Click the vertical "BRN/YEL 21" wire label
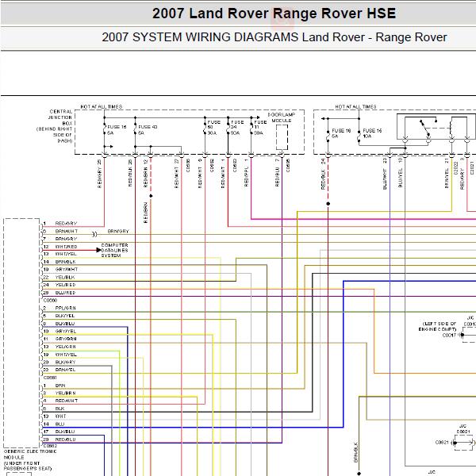The width and height of the screenshot is (476, 476). [447, 173]
